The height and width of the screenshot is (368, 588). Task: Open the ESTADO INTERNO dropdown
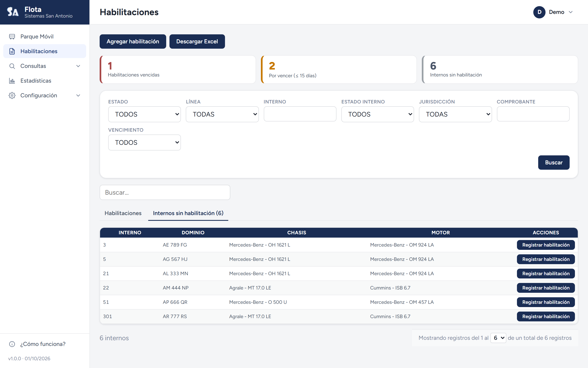[x=377, y=114]
